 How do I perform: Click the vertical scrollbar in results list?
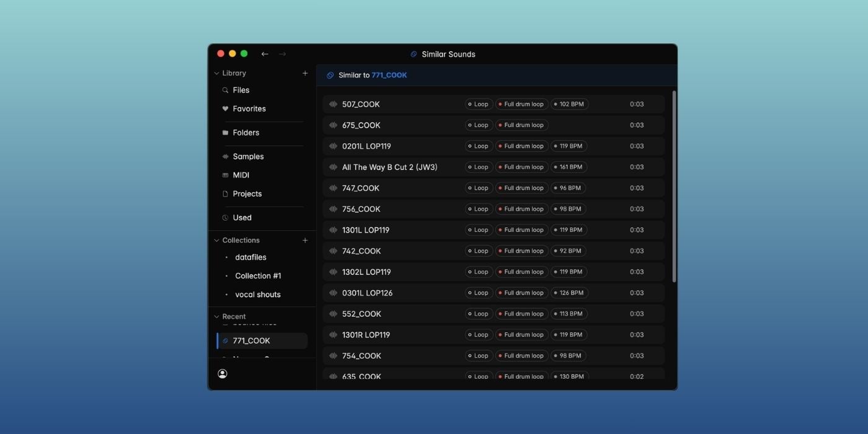pos(674,186)
